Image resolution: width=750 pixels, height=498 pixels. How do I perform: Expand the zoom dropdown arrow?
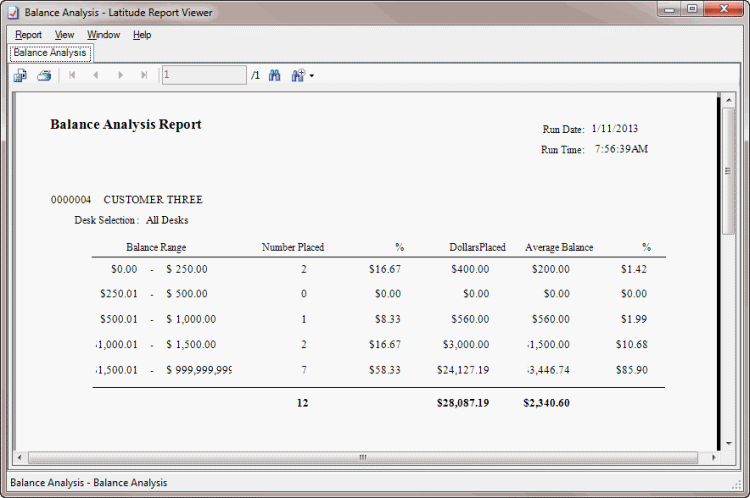[312, 76]
